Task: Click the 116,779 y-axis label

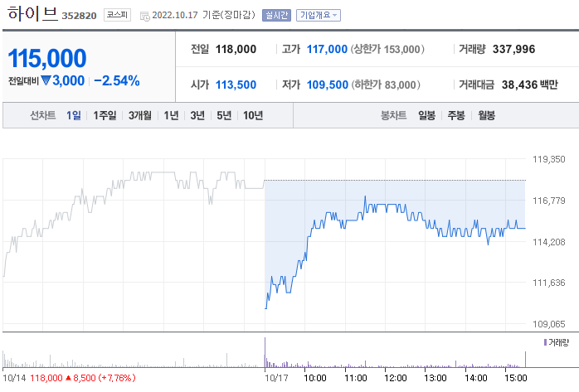Action: (548, 201)
